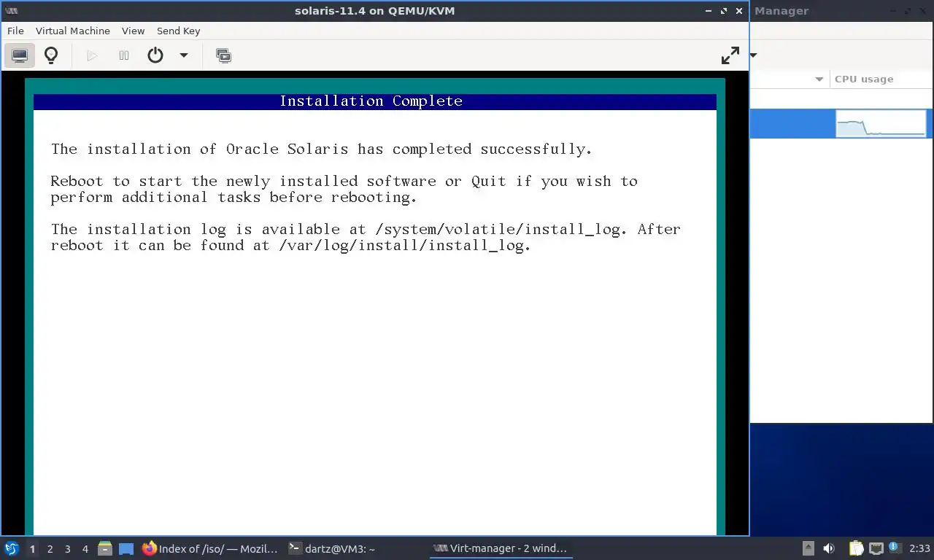The height and width of the screenshot is (560, 934).
Task: Open the manage VM snapshots view
Action: click(x=224, y=55)
